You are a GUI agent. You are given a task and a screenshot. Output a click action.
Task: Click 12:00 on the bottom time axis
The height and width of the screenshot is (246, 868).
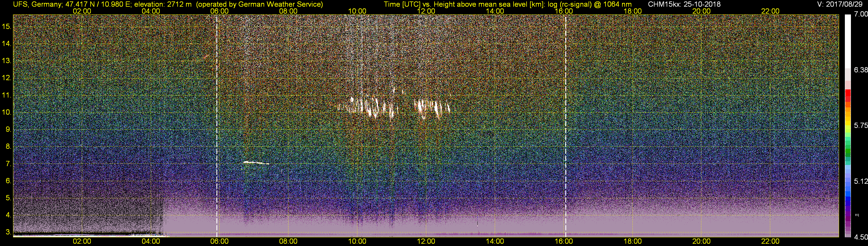pyautogui.click(x=426, y=241)
